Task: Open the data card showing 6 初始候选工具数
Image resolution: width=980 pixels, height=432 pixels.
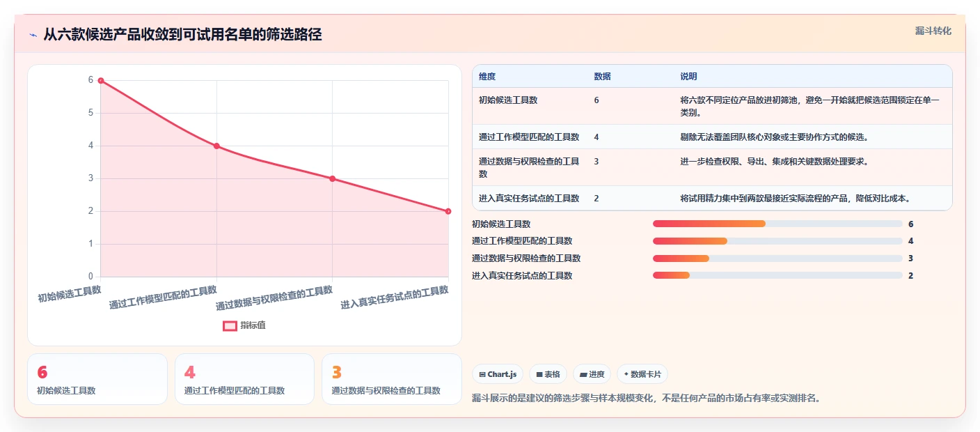Action: 97,379
